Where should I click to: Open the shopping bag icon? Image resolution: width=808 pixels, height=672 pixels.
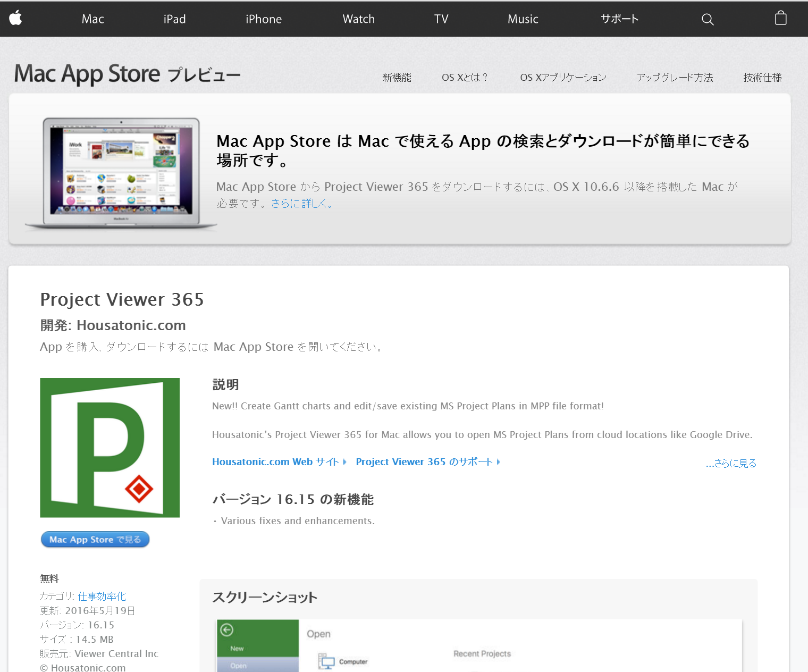(781, 18)
